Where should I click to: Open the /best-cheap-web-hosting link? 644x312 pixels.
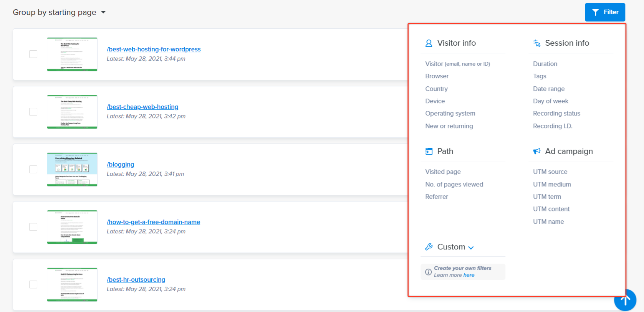142,107
